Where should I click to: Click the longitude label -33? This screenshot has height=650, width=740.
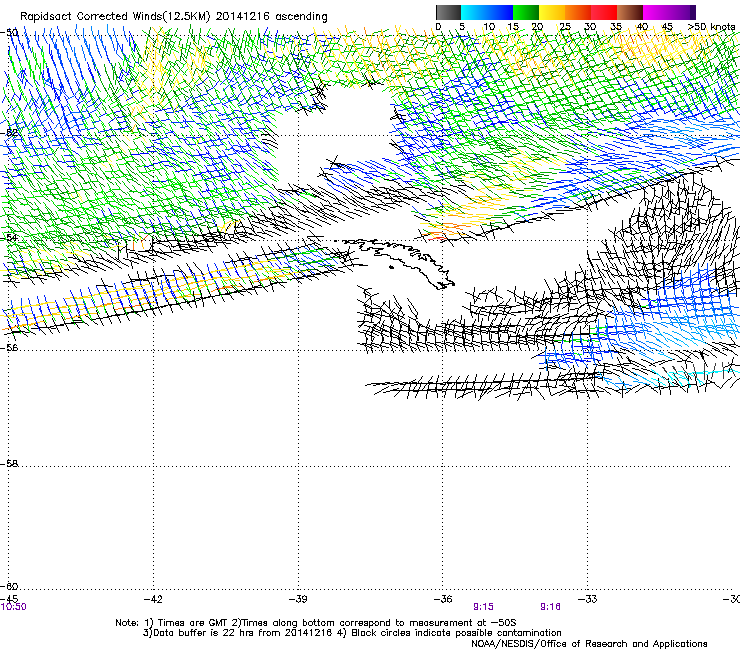pyautogui.click(x=588, y=599)
